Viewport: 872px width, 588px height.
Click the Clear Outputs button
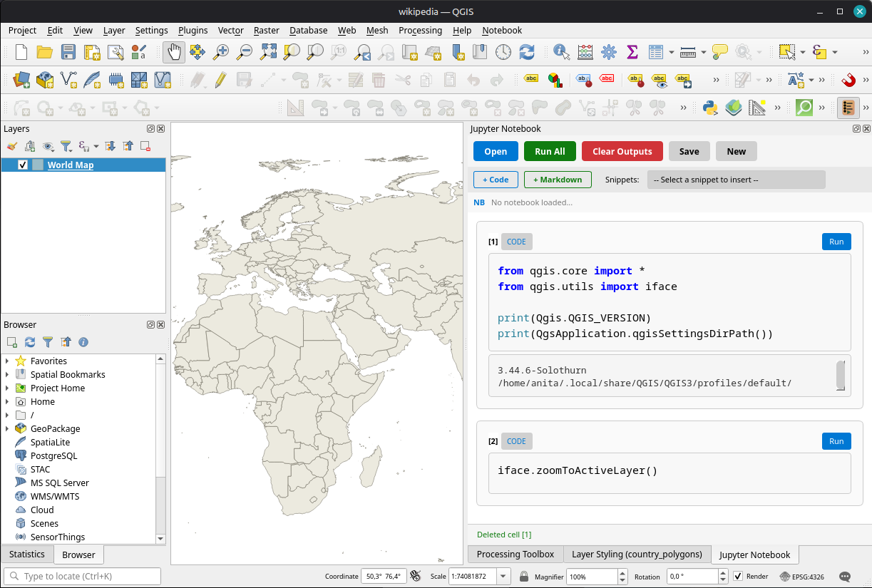tap(622, 151)
